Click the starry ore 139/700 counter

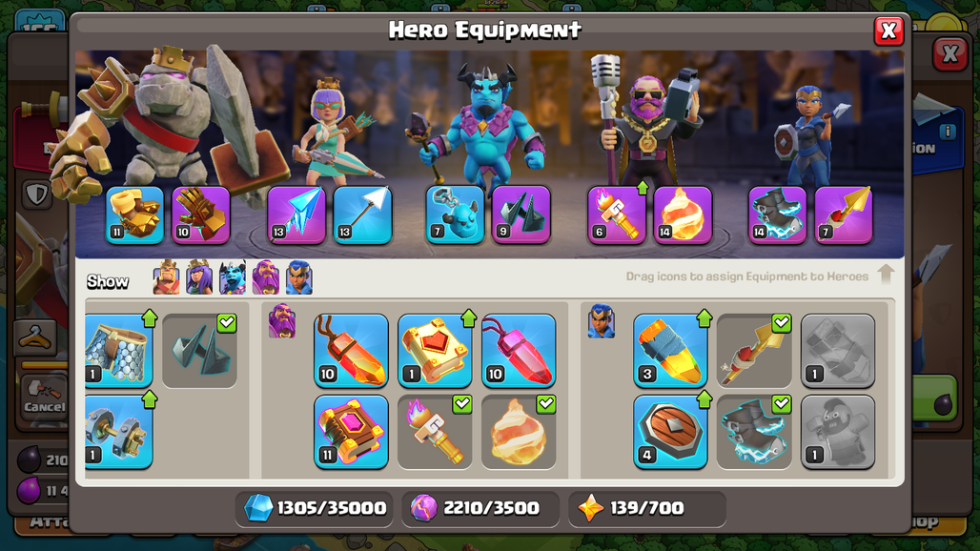tap(647, 508)
